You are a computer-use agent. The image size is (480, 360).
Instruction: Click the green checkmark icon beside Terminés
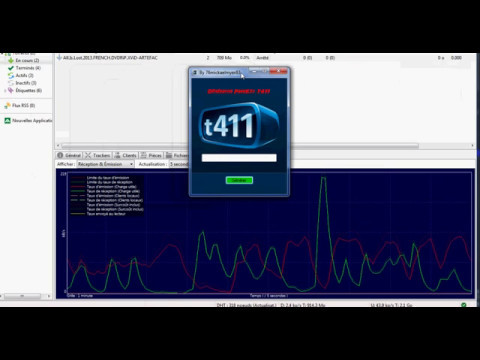11,68
